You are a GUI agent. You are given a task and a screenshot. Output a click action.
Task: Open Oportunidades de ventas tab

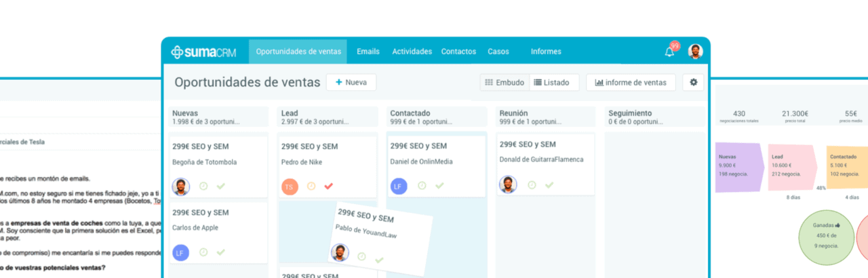[298, 52]
